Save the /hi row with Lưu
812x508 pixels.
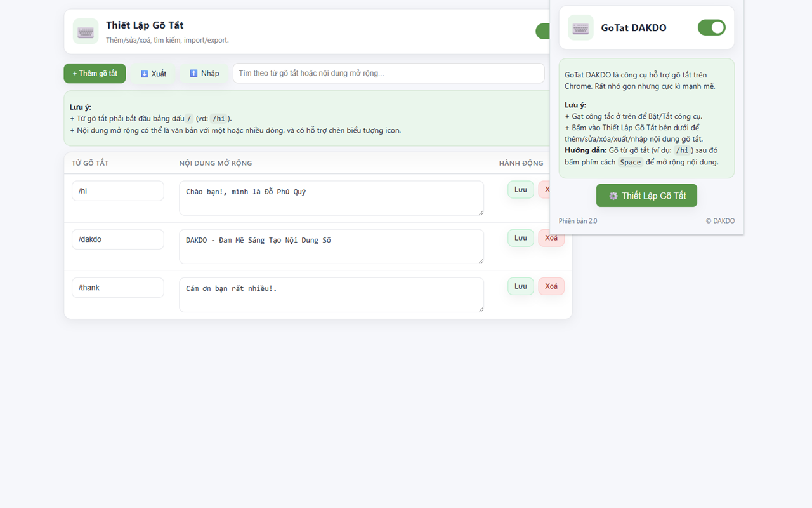click(x=521, y=190)
